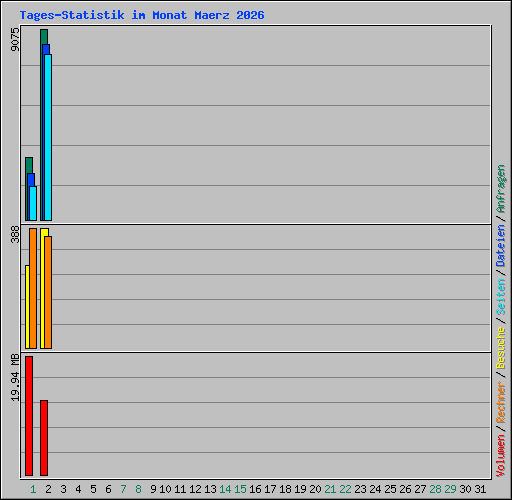Screen dimensions: 512x500
Task: Click day '2' on the x-axis
Action: click(48, 489)
